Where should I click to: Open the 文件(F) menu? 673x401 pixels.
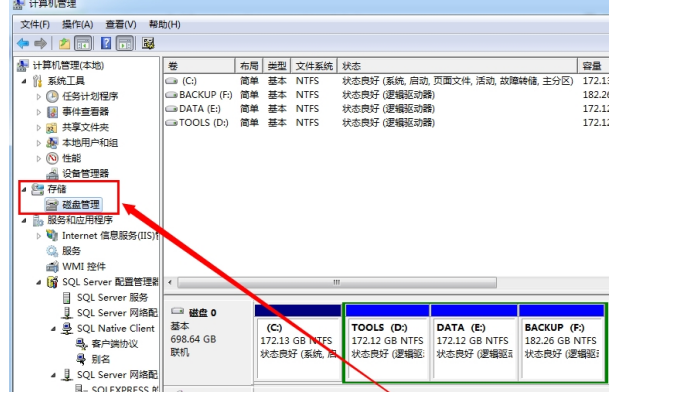[x=35, y=24]
